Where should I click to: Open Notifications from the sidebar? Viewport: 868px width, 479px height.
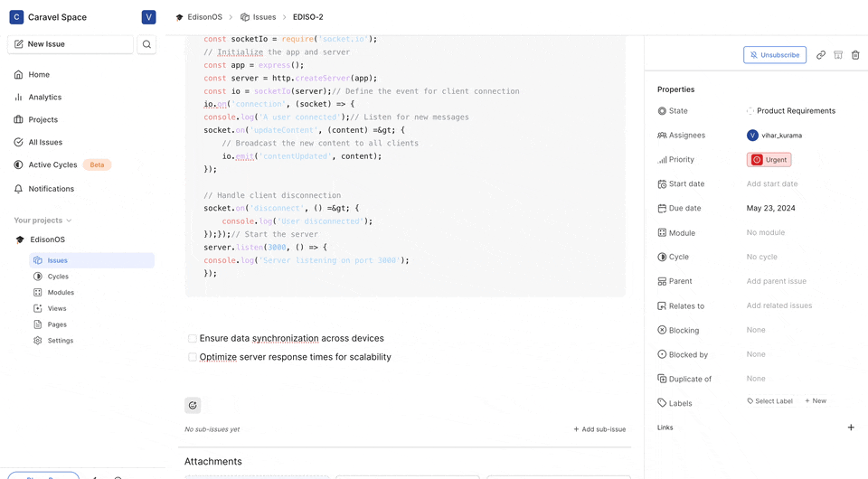click(51, 189)
